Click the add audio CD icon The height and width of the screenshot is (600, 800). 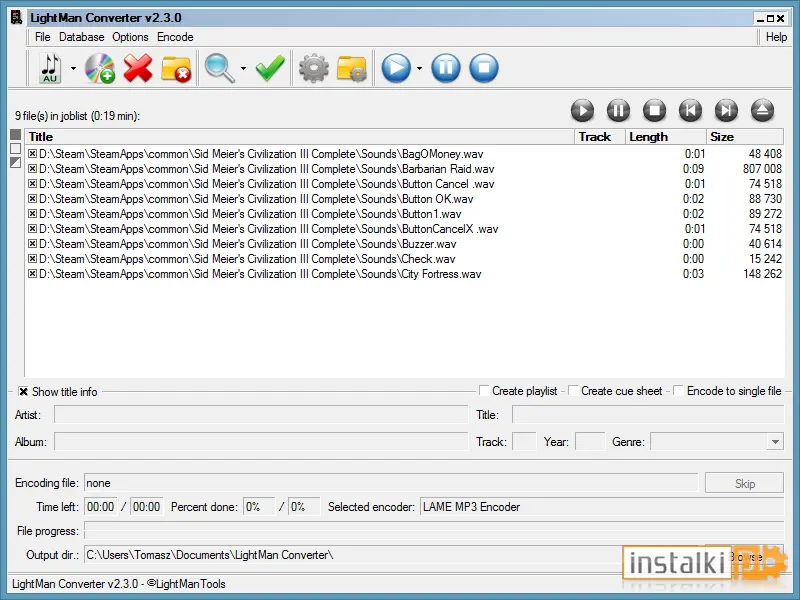(x=99, y=68)
